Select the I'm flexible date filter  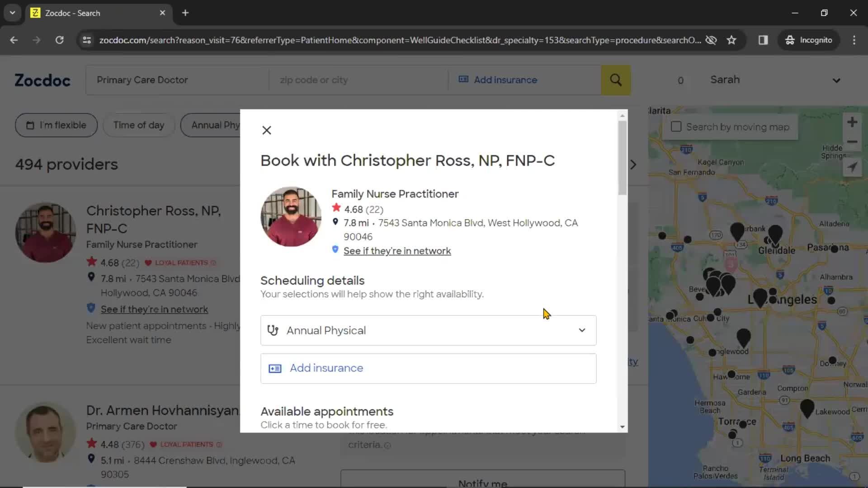(x=56, y=125)
